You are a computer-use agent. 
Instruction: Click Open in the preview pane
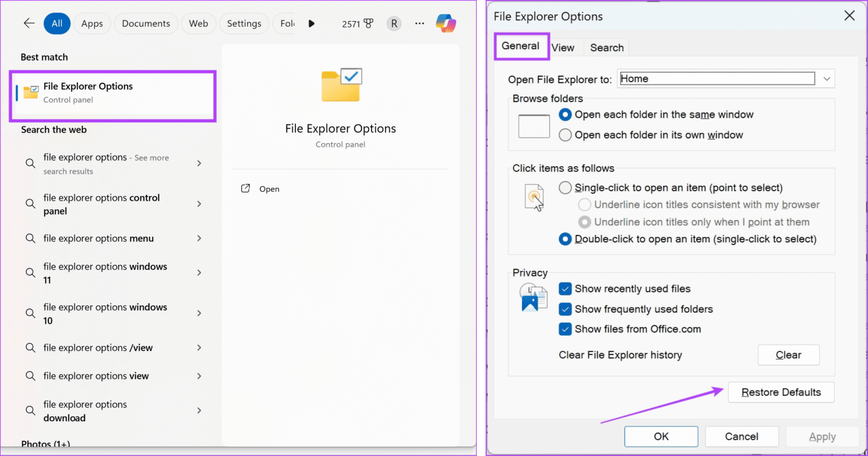269,189
